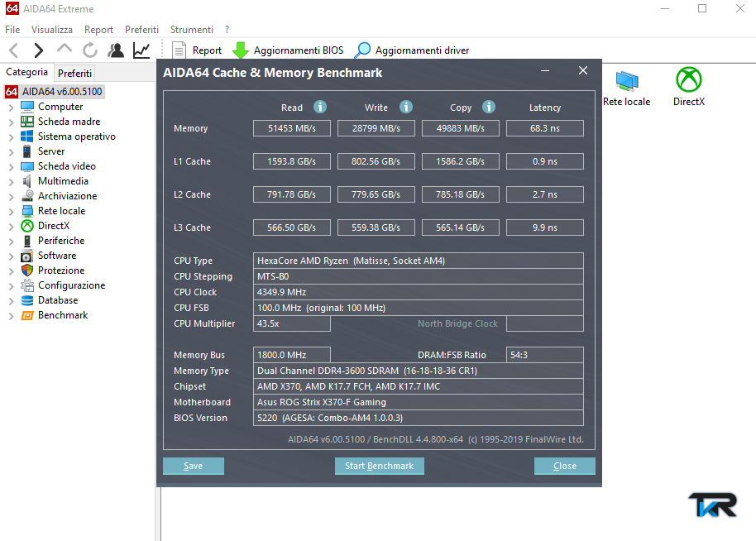Click Aggiornamenti driver toolbar label
Screen dimensions: 756x541
pyautogui.click(x=423, y=50)
